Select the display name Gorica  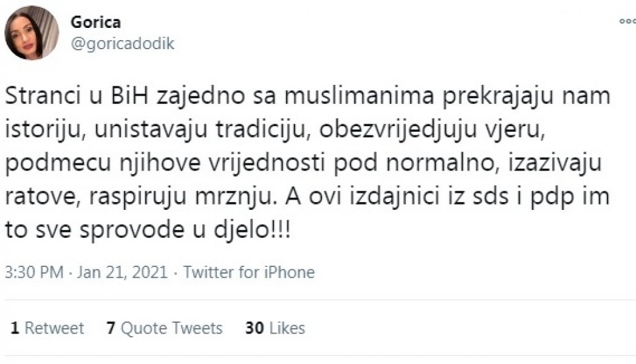coord(96,21)
